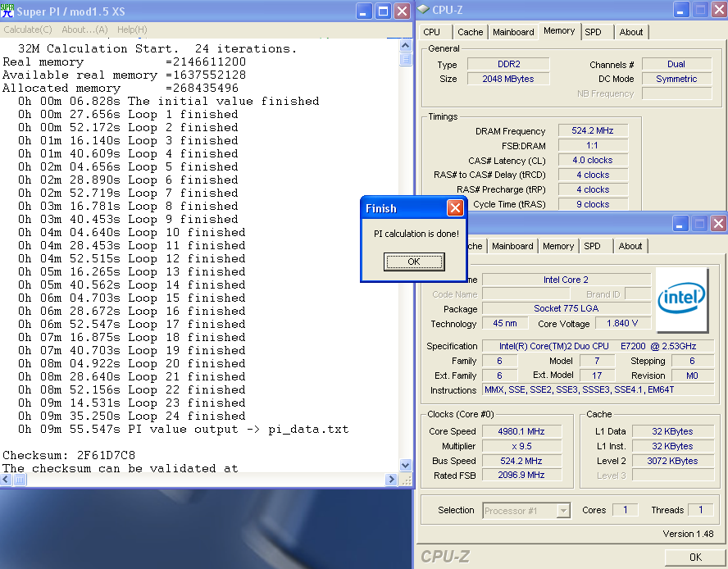Click OK button at bottom of CPU-Z
This screenshot has width=728, height=569.
[695, 558]
